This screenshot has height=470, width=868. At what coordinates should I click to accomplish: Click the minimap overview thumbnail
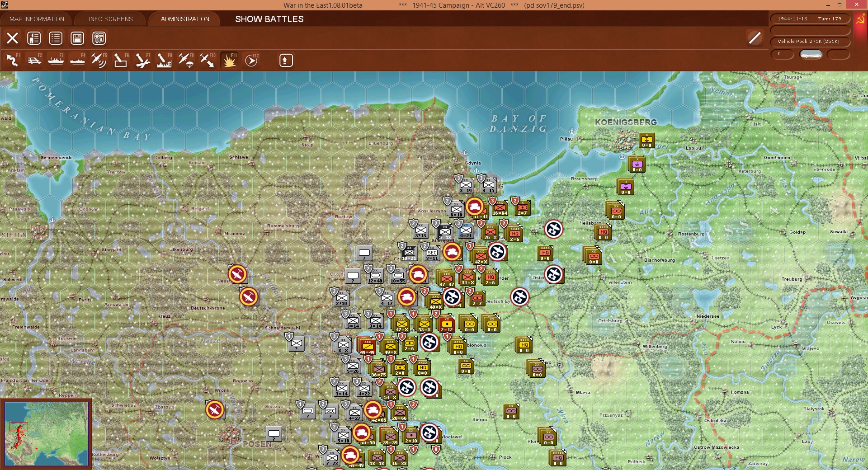[46, 434]
